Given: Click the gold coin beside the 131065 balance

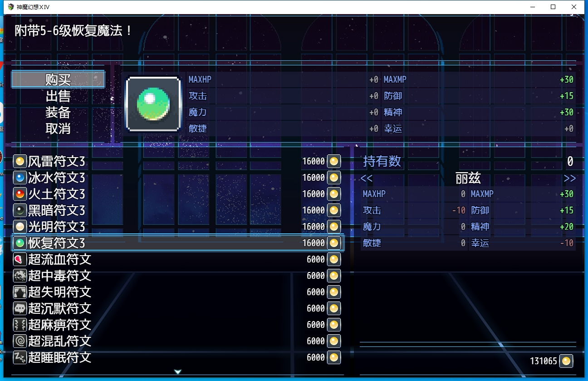Looking at the screenshot, I should click(566, 361).
